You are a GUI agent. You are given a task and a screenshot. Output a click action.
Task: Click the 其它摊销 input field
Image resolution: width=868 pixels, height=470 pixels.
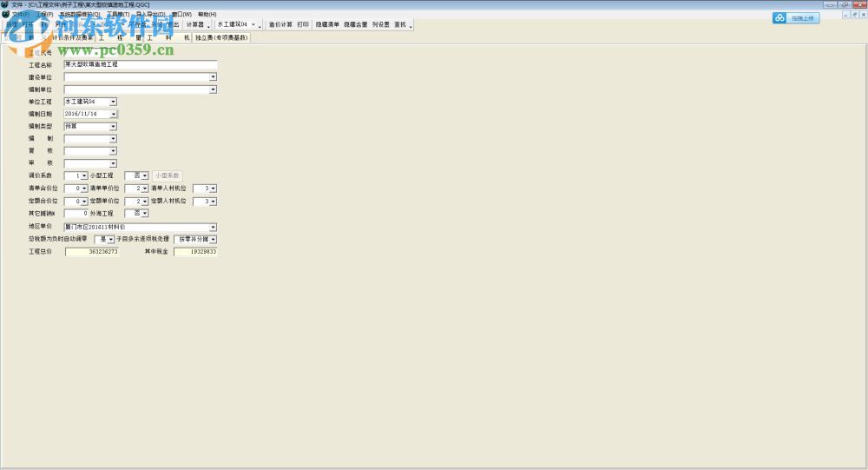tap(76, 214)
